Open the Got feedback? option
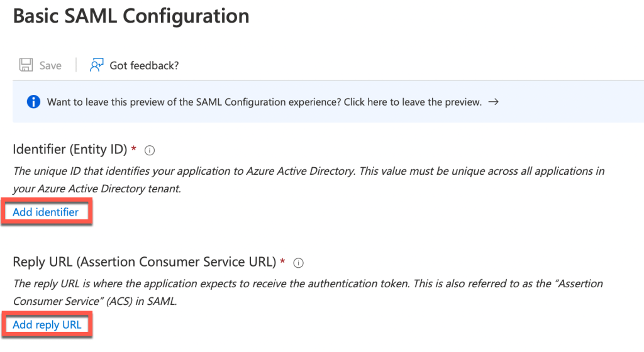The width and height of the screenshot is (644, 352). 144,65
